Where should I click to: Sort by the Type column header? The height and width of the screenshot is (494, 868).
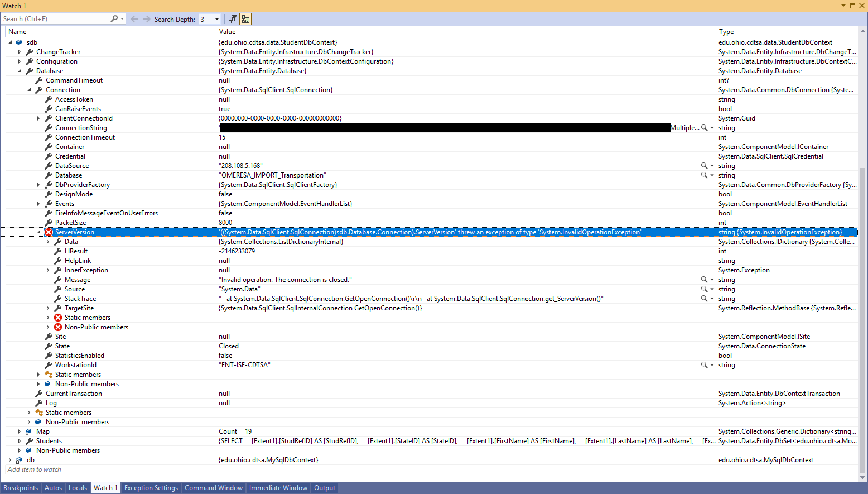787,32
